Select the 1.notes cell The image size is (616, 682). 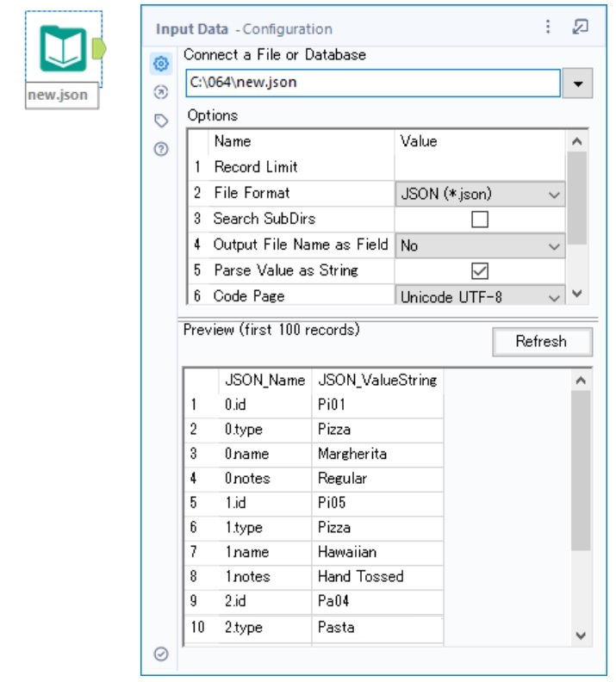(x=265, y=577)
